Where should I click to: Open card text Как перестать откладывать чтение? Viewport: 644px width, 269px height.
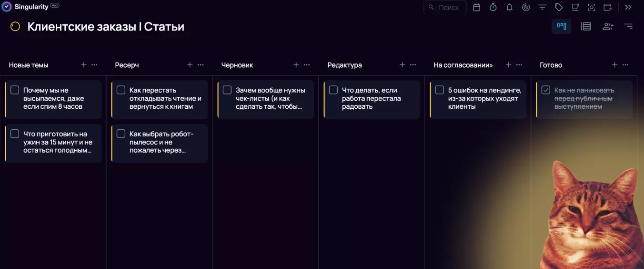tap(165, 98)
